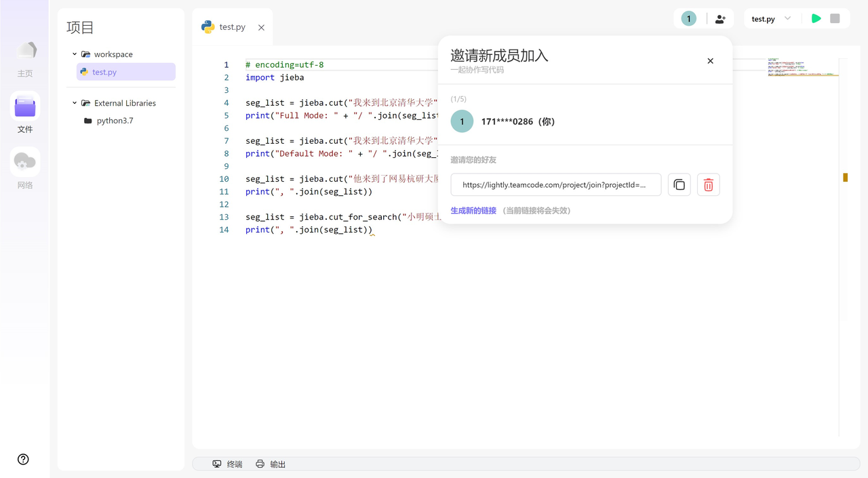
Task: Select test.py in the project tree
Action: coord(103,71)
